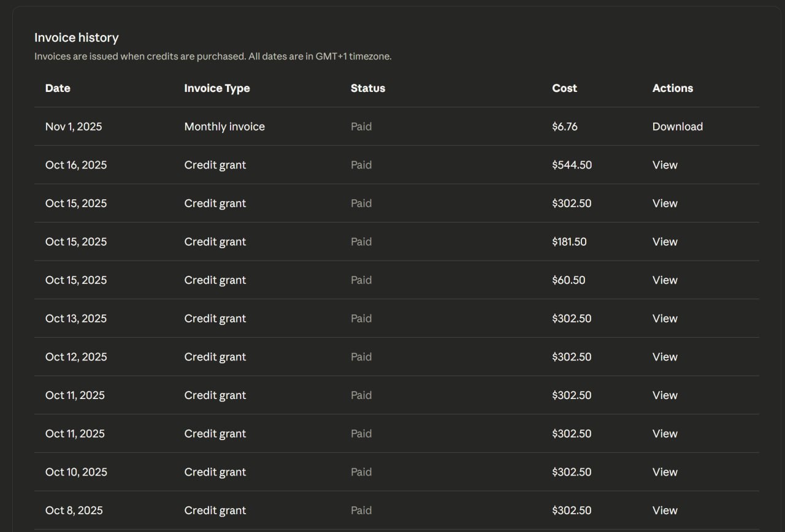Click Paid status on the Oct 16 row
The image size is (785, 532).
coord(361,165)
